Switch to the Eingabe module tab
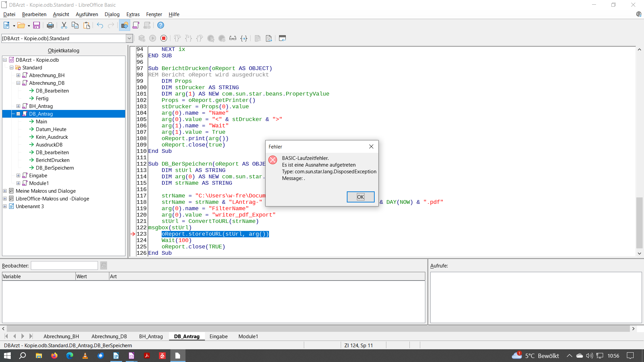644x362 pixels. pos(219,336)
